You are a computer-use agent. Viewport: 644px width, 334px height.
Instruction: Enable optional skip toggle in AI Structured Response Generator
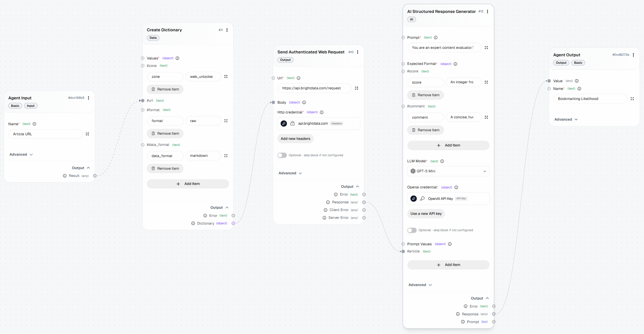pos(412,230)
